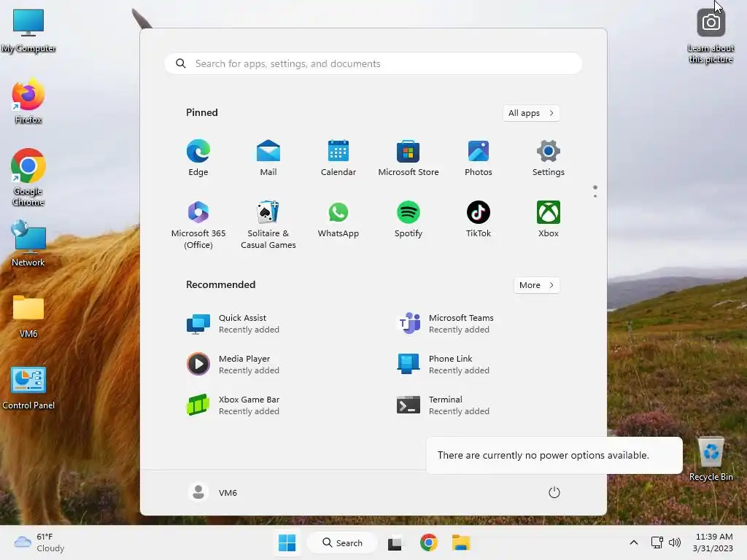Open Microsoft 365 (Office)
This screenshot has width=747, height=560.
pos(198,225)
